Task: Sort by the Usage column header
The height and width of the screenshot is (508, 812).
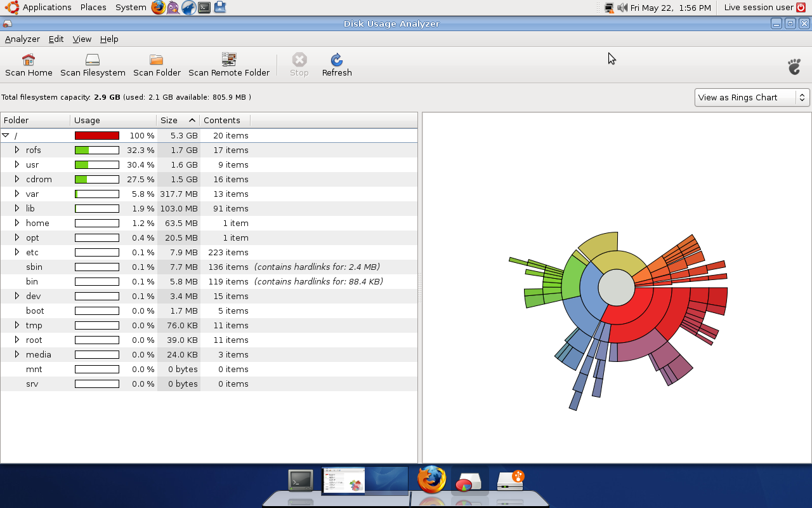Action: 114,120
